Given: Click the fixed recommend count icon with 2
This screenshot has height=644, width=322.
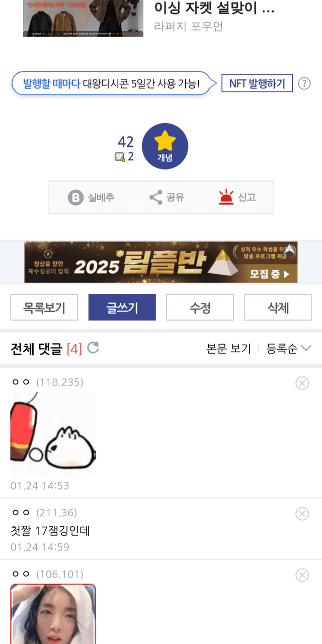Looking at the screenshot, I should (120, 157).
